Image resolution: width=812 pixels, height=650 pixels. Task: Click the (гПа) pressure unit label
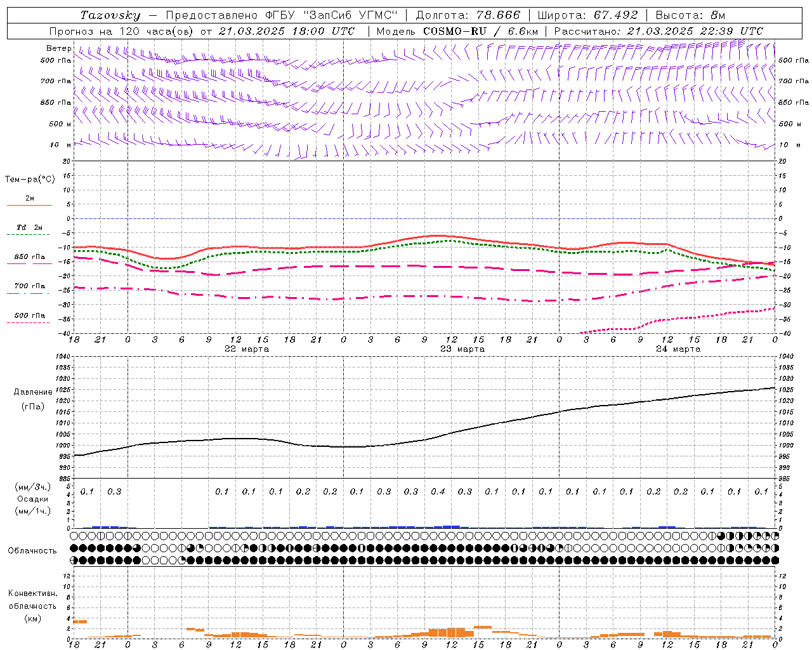pyautogui.click(x=32, y=406)
